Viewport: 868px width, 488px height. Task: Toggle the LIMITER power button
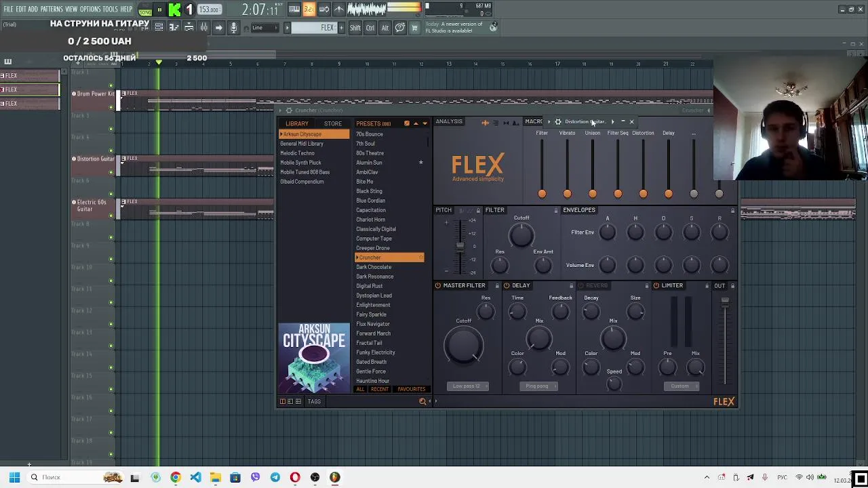(x=656, y=285)
